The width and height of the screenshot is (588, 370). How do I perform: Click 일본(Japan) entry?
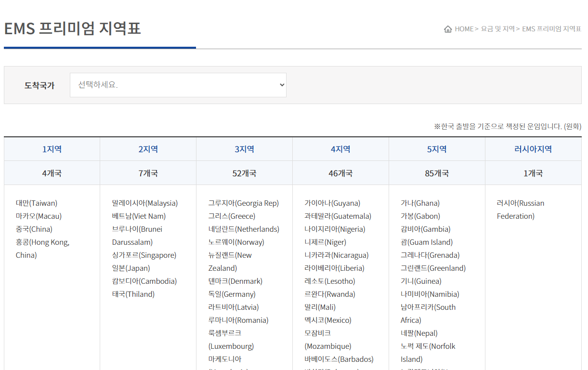131,268
